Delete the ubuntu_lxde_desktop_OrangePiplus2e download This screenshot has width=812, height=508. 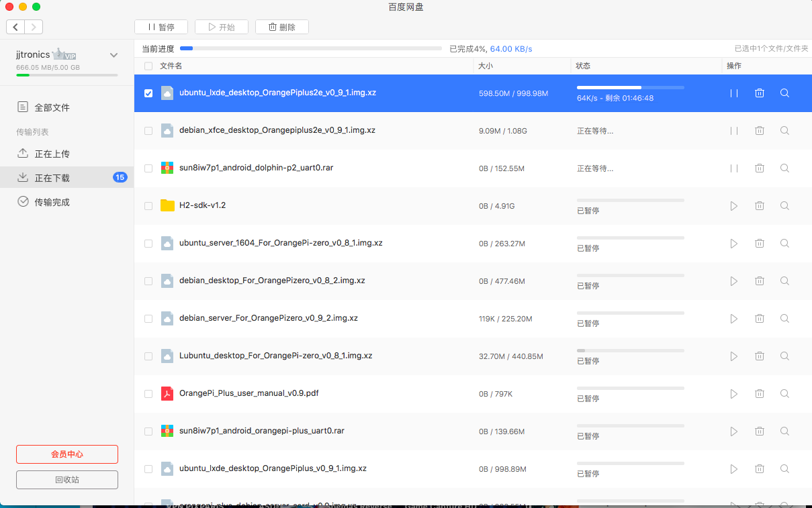coord(760,93)
